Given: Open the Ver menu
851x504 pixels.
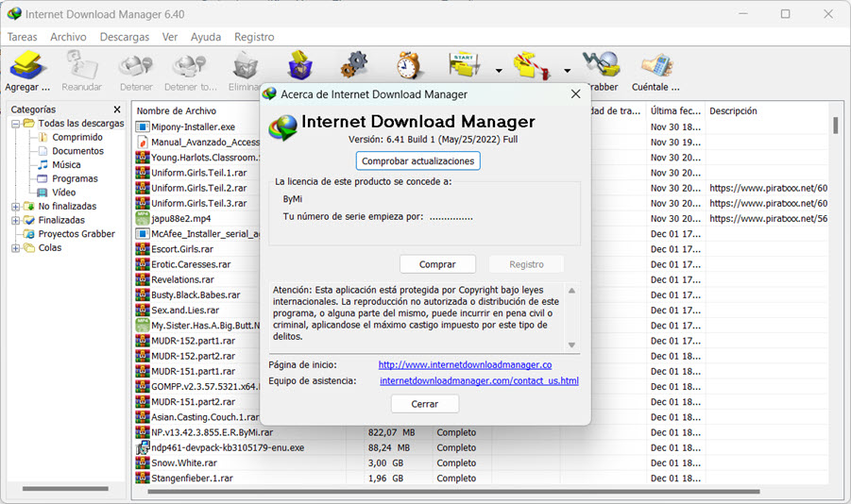Looking at the screenshot, I should tap(170, 37).
